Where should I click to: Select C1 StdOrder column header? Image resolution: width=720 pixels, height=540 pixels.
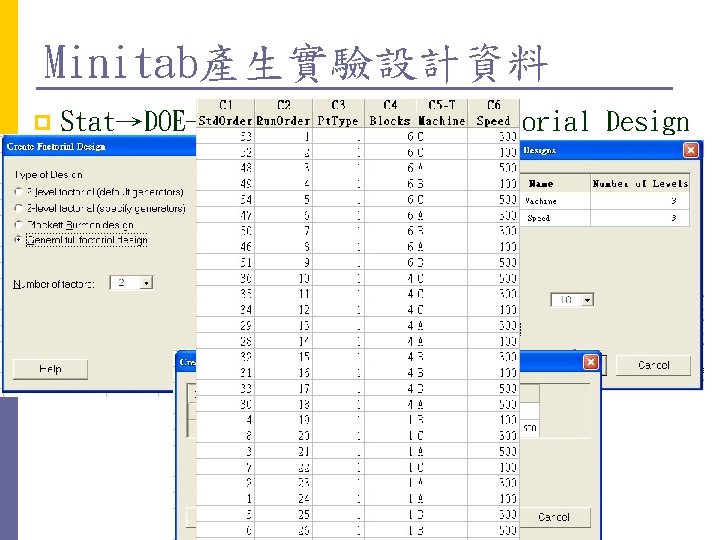coord(225,113)
